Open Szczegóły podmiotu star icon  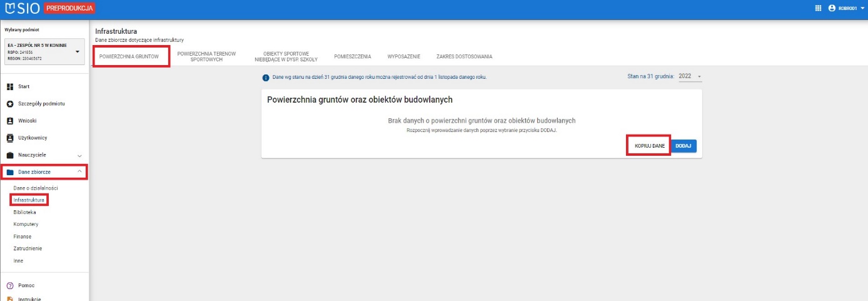pos(10,104)
